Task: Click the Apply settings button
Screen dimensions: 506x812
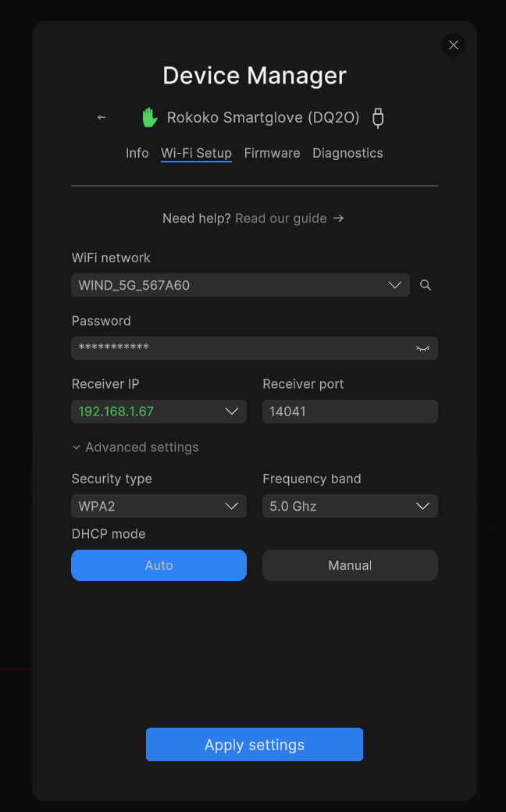Action: [255, 744]
